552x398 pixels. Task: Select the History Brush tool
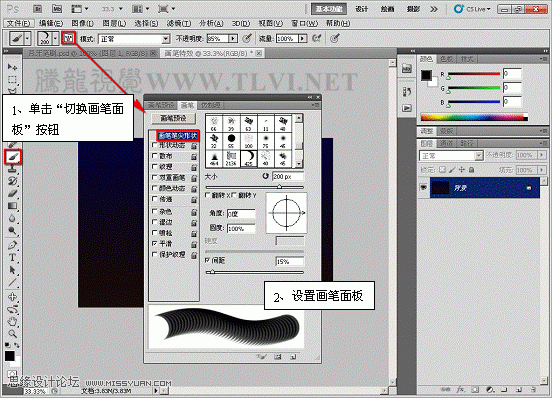pos(12,181)
